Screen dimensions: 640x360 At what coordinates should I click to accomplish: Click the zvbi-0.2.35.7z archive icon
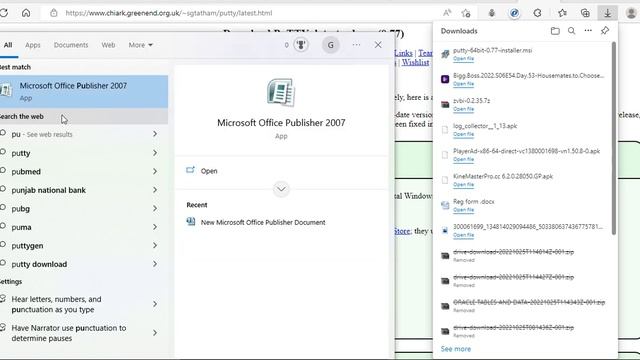point(445,104)
